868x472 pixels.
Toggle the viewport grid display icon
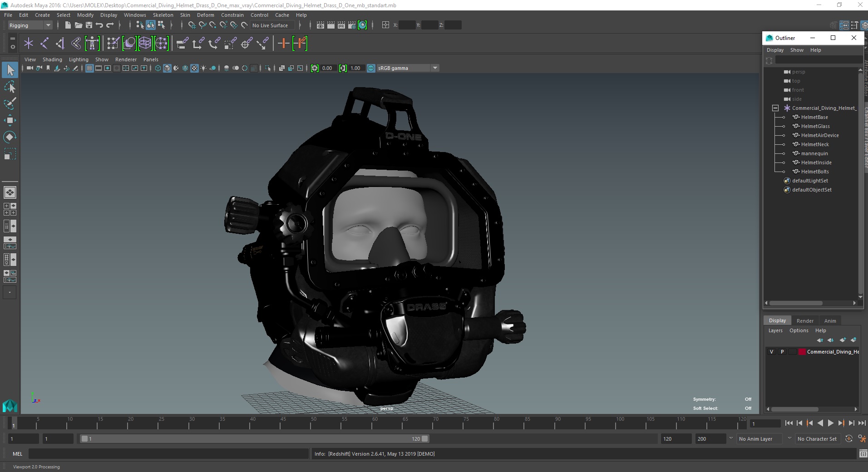click(x=89, y=68)
